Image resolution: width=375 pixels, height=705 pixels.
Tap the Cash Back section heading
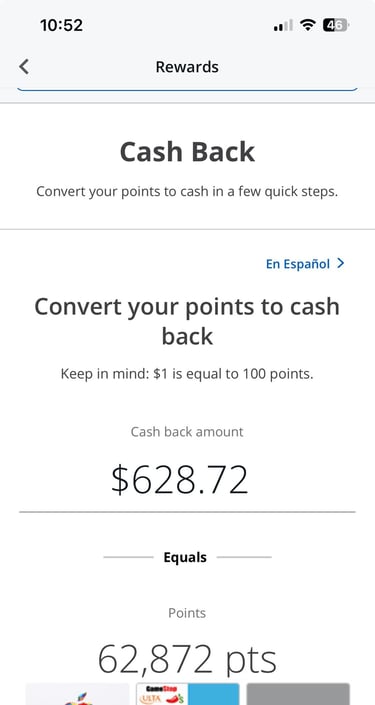click(x=187, y=152)
